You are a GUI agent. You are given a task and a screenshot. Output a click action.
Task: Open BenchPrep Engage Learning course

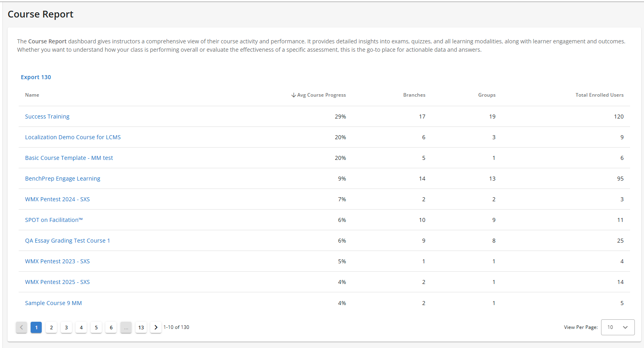click(x=62, y=179)
